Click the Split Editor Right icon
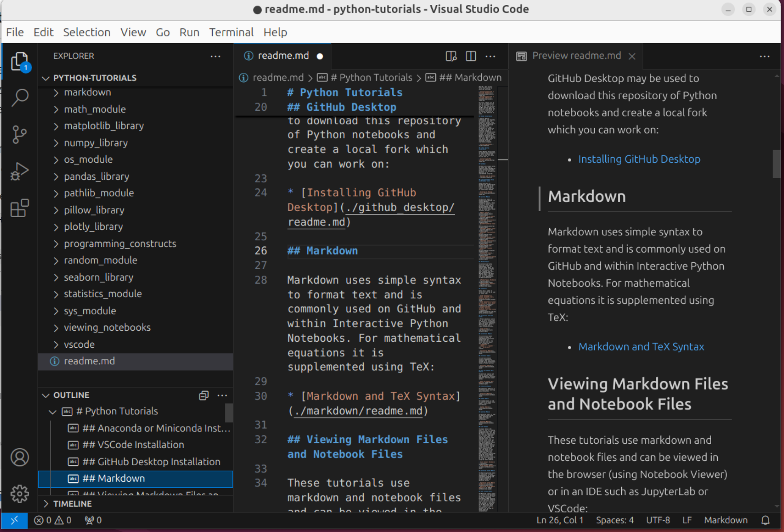 pyautogui.click(x=471, y=56)
